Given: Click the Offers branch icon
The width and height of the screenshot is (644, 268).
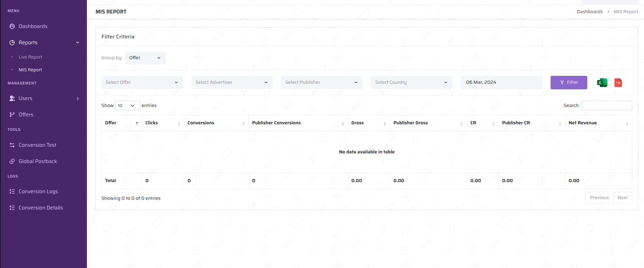Looking at the screenshot, I should (12, 115).
